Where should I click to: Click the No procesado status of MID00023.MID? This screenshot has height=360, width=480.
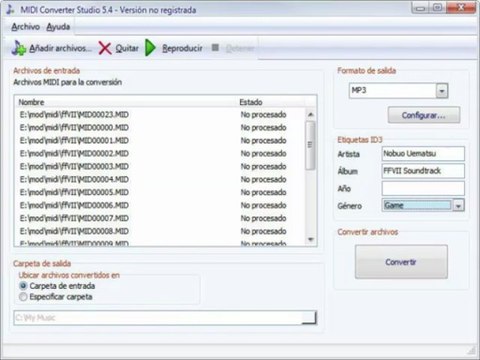[263, 115]
